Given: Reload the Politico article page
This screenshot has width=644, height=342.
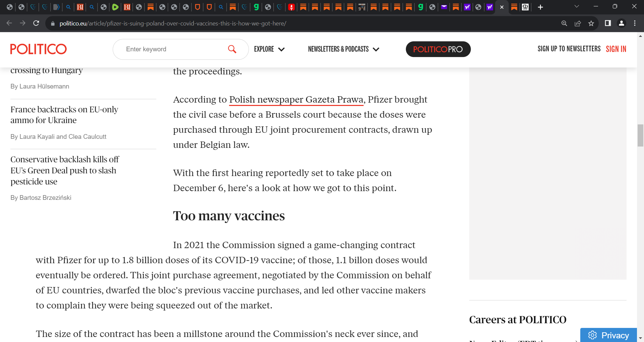Looking at the screenshot, I should point(36,23).
